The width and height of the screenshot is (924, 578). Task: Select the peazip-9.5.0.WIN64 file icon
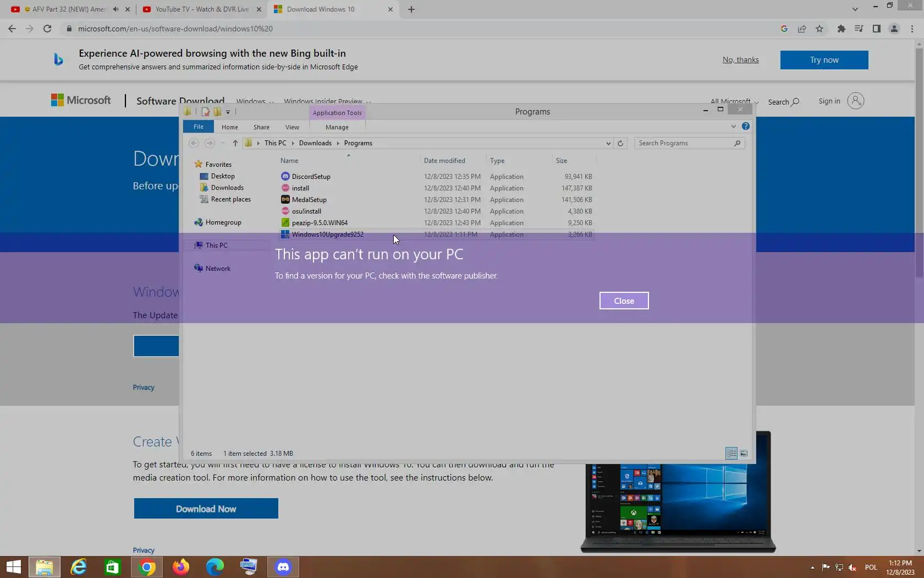coord(285,223)
